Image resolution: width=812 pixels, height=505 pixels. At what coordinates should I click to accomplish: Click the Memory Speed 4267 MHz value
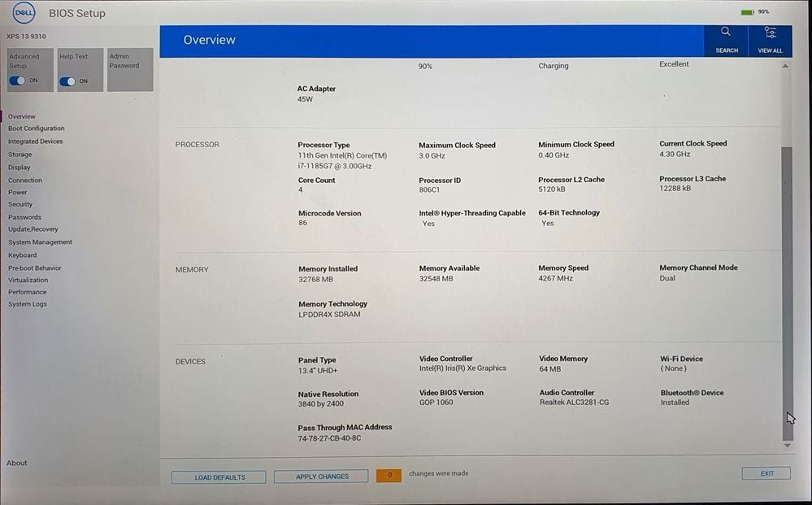coord(555,279)
